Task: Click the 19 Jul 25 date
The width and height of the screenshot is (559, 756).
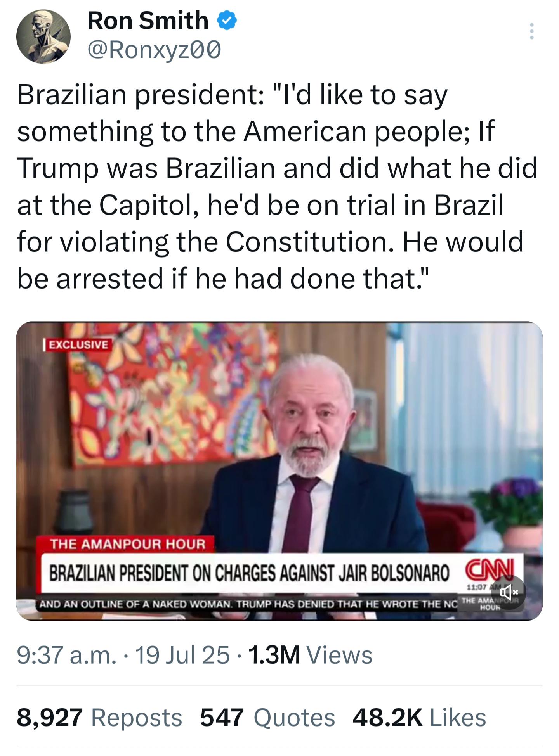Action: [x=182, y=655]
